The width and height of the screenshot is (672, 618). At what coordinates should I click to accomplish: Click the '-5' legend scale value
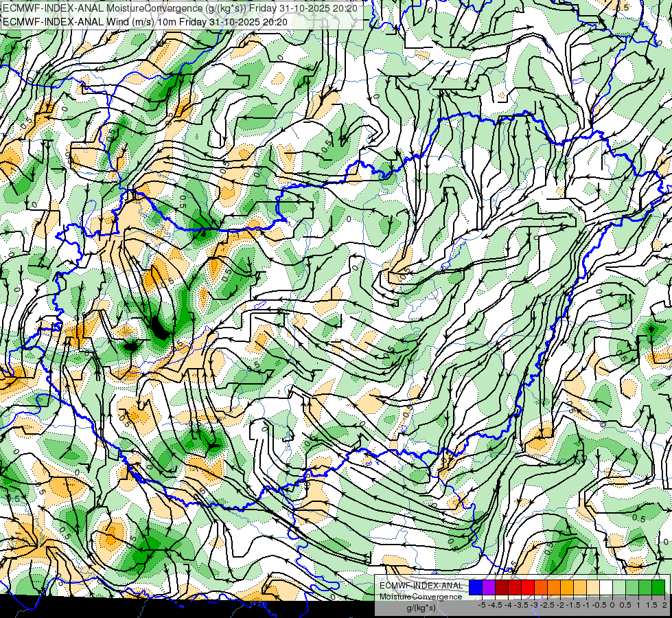(x=482, y=605)
